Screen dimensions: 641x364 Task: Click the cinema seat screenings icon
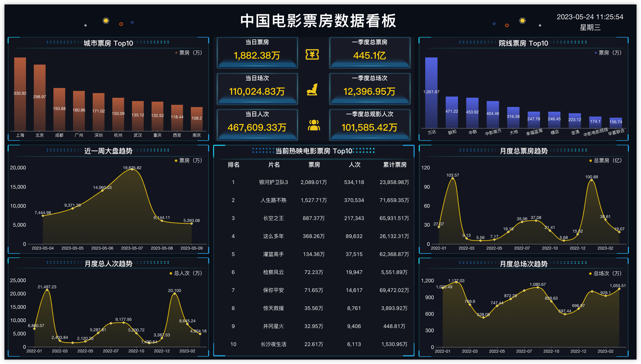point(312,90)
